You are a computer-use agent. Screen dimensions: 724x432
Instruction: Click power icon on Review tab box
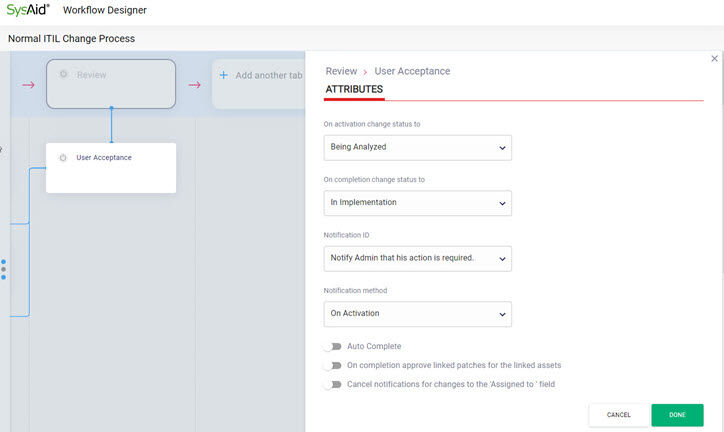click(64, 74)
